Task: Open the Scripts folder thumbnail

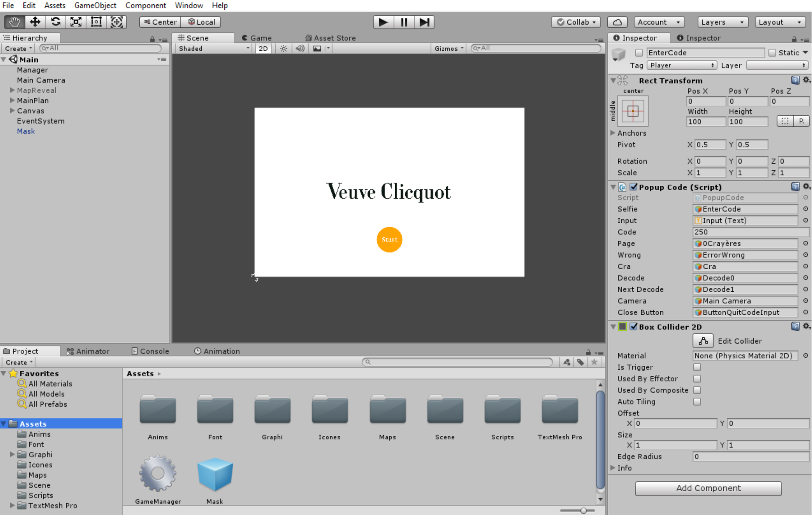Action: (502, 410)
